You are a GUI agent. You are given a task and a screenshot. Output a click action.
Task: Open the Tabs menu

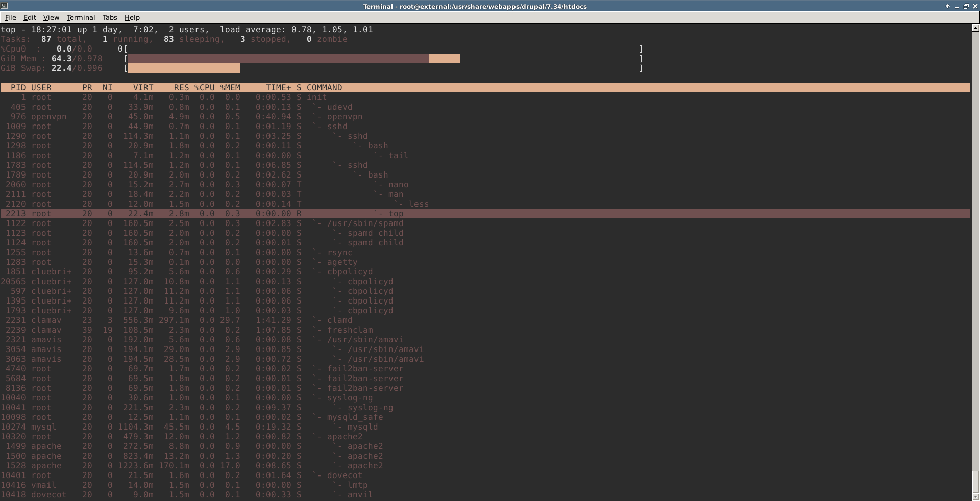[x=110, y=17]
